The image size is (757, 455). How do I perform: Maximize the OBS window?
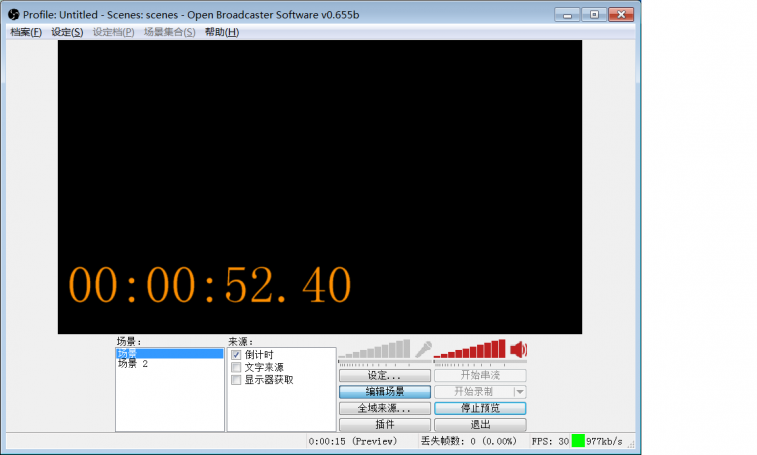[594, 14]
